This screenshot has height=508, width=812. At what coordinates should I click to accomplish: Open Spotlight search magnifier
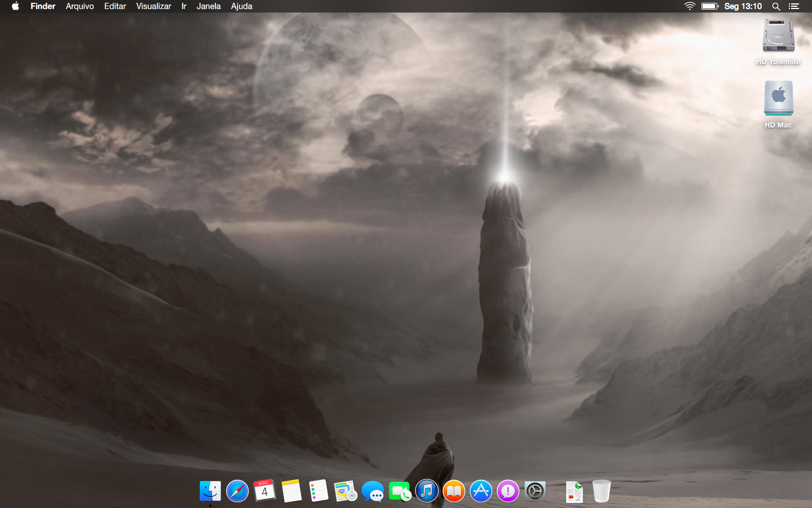click(776, 6)
